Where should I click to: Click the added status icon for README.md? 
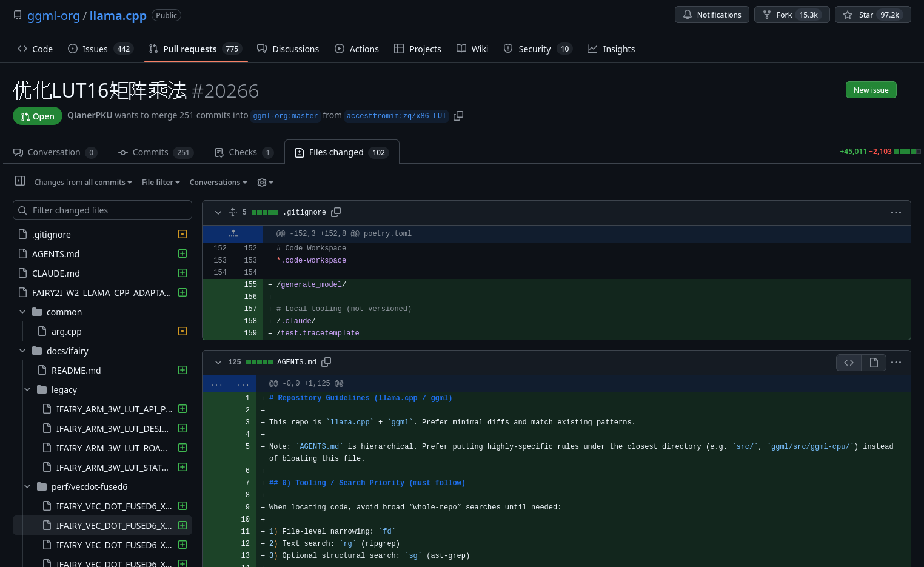pos(182,371)
